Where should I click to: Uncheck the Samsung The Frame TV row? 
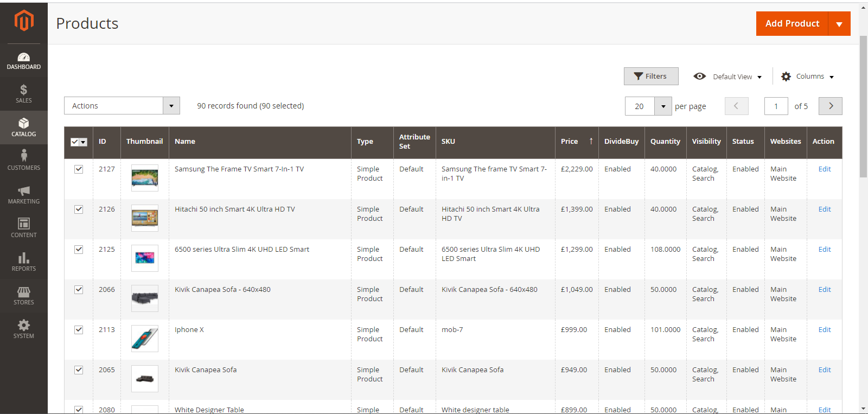click(x=79, y=169)
